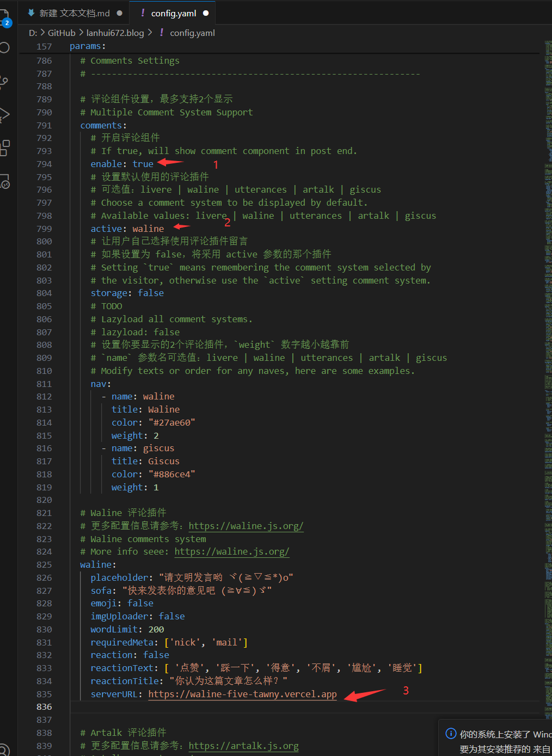Open the Source Control view
Viewport: 552px width, 756px height.
[x=4, y=82]
